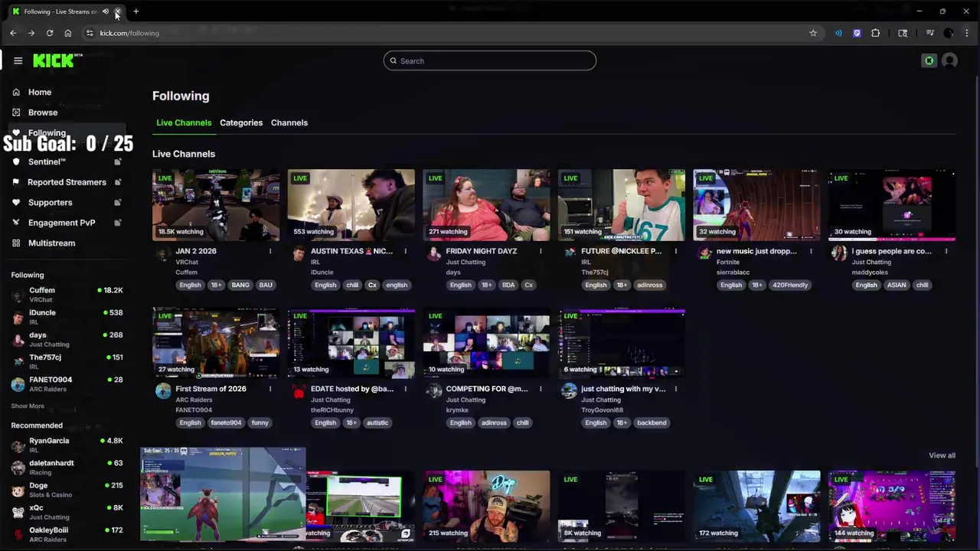This screenshot has height=551, width=980.
Task: Open options for EDATE hosted stream
Action: click(x=405, y=389)
